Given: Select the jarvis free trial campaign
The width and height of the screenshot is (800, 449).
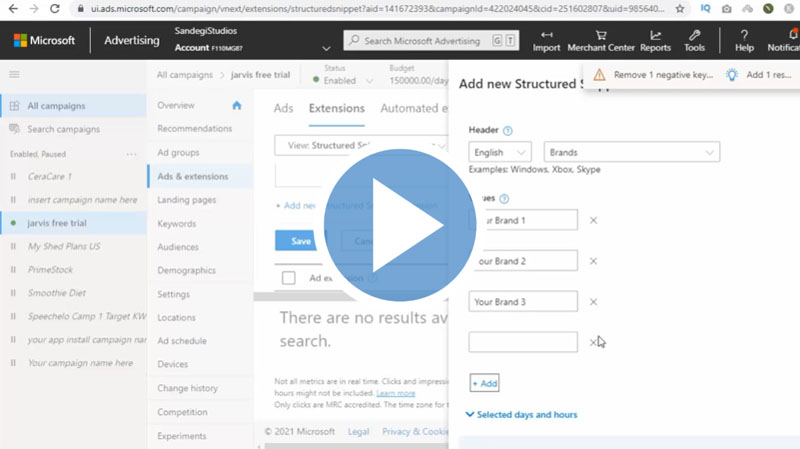Looking at the screenshot, I should click(x=74, y=223).
